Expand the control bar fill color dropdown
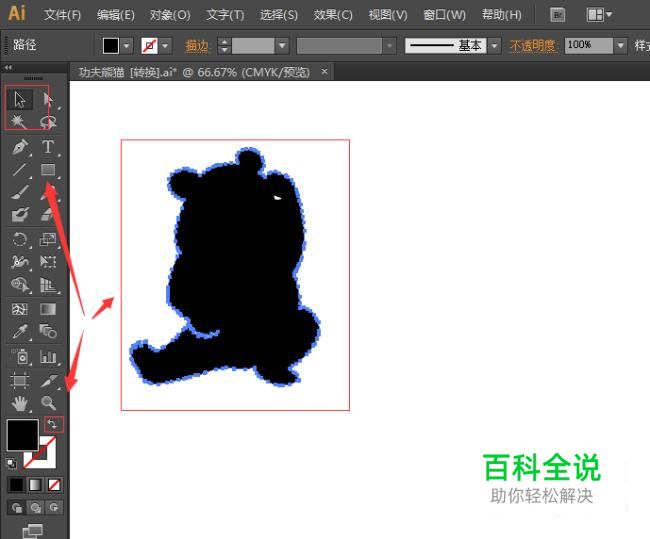The image size is (650, 539). [x=126, y=46]
